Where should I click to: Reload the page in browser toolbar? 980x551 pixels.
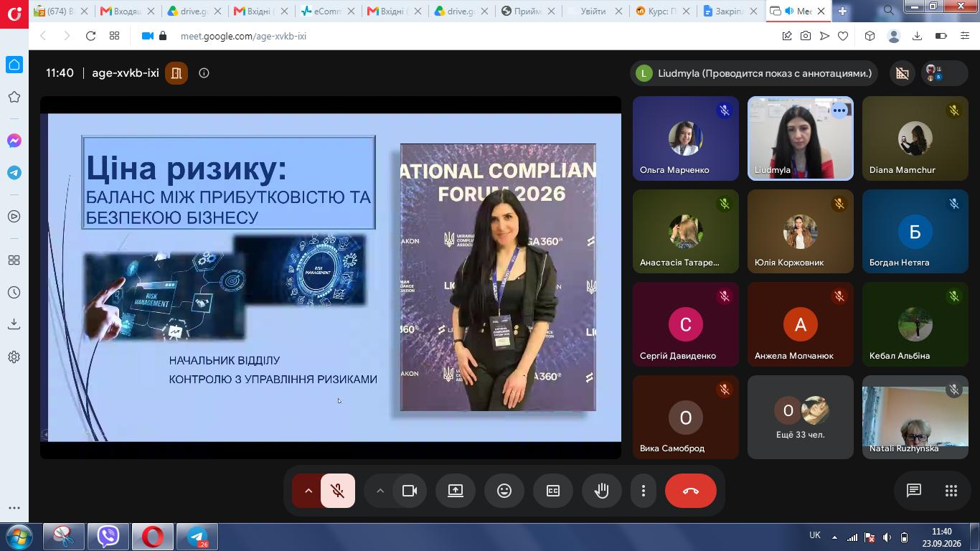(x=90, y=36)
